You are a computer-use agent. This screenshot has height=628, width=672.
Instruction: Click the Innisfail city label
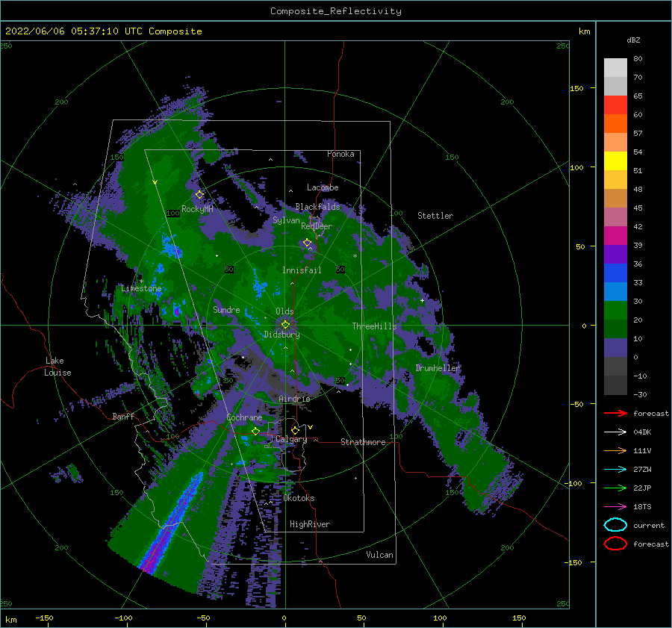coord(302,270)
